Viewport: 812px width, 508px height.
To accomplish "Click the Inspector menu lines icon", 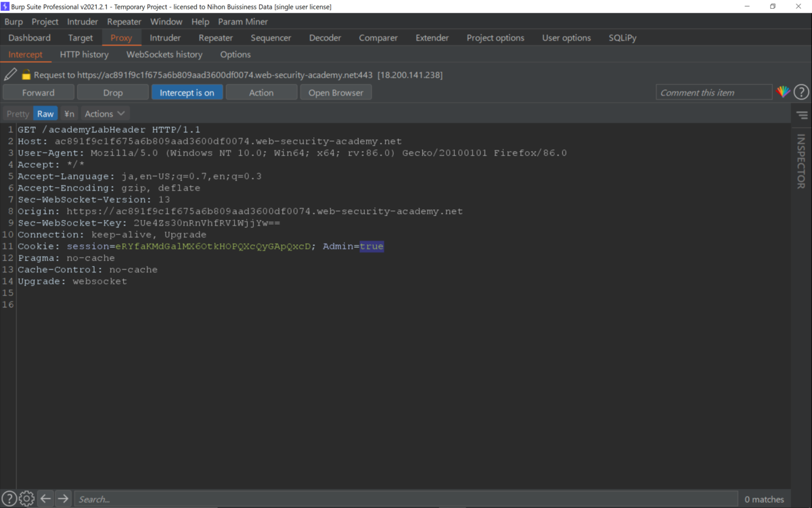I will [x=802, y=116].
